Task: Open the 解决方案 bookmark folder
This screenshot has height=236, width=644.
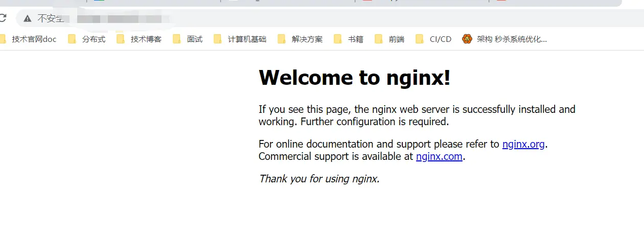Action: [x=301, y=39]
